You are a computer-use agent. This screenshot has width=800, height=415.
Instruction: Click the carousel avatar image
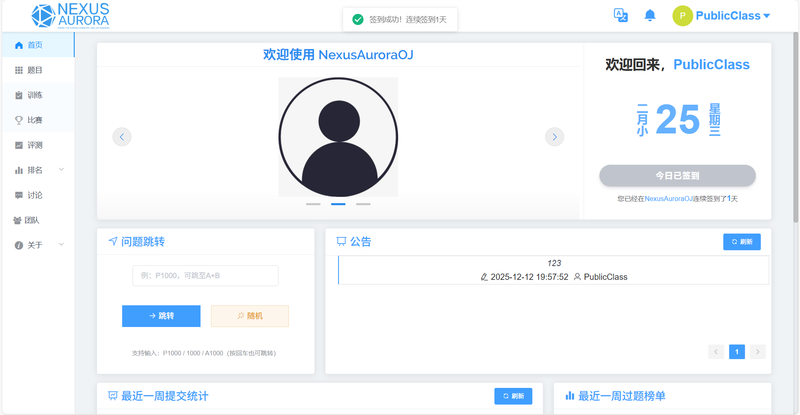[338, 137]
